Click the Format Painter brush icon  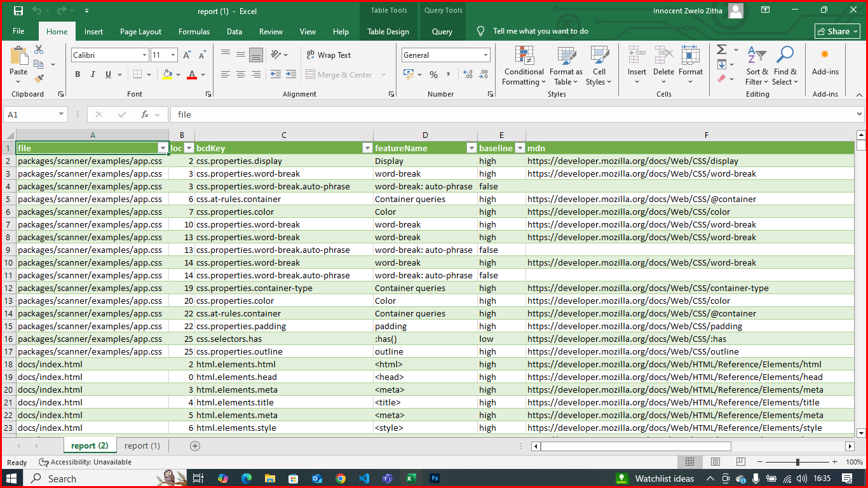tap(39, 79)
